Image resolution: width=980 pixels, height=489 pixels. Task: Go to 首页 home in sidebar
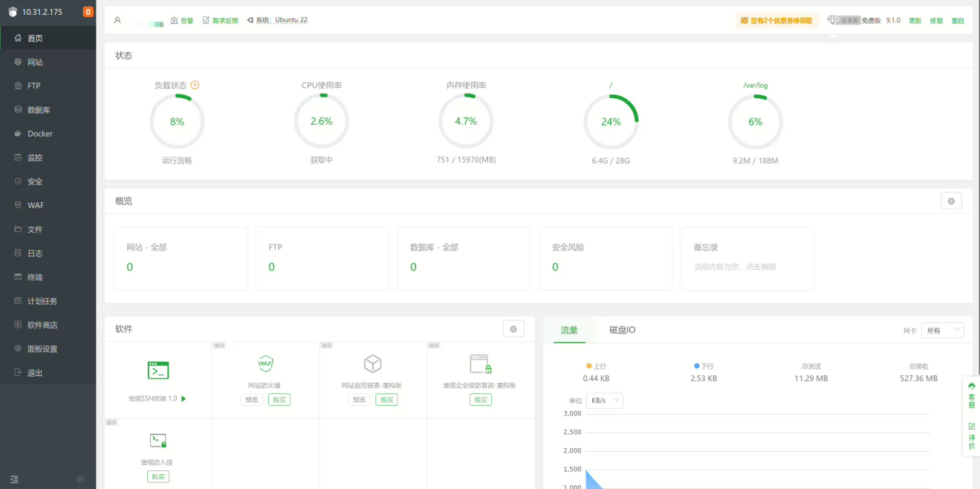coord(48,38)
